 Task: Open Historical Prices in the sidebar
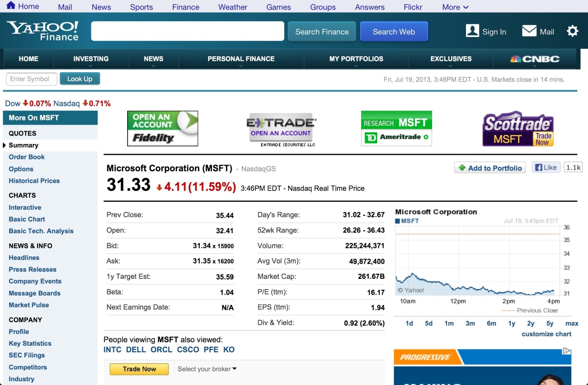pos(34,181)
